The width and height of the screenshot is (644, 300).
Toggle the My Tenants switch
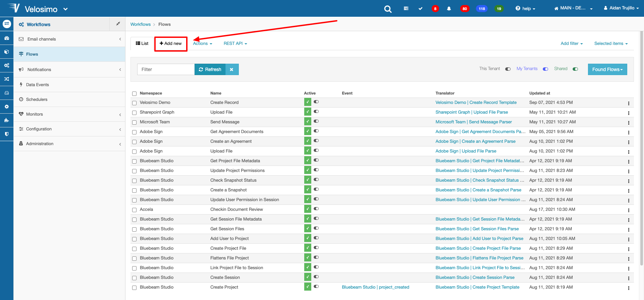point(545,69)
